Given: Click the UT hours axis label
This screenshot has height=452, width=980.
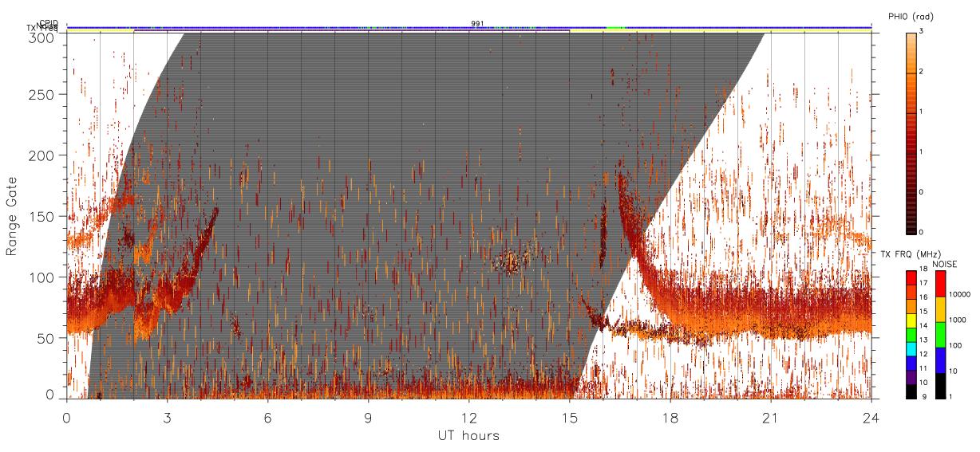Looking at the screenshot, I should (x=468, y=435).
